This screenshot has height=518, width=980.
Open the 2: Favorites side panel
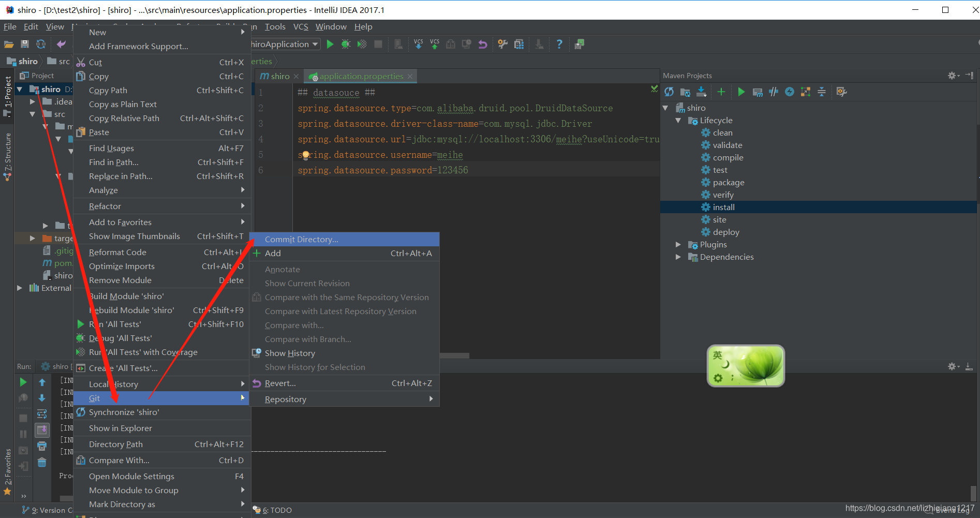click(x=7, y=472)
